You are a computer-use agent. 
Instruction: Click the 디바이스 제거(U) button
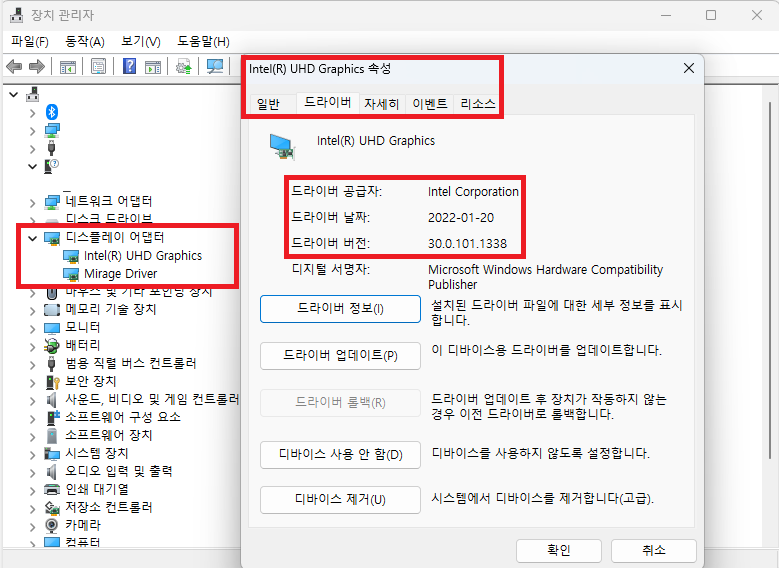(x=340, y=499)
